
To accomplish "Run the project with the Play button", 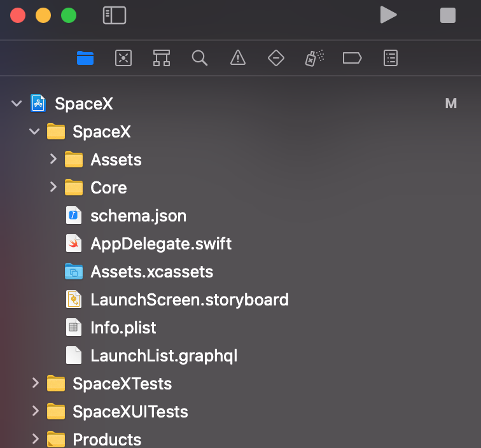I will 387,15.
